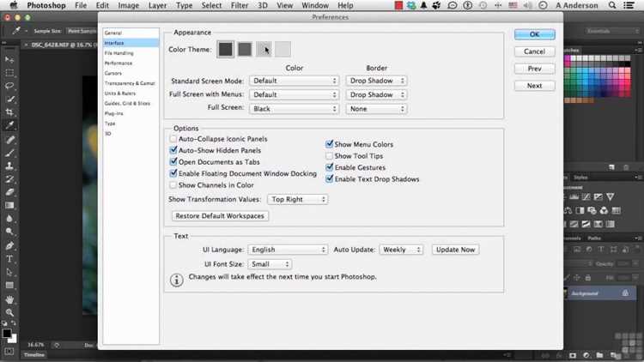Click the Restore Default Workspaces button
The width and height of the screenshot is (644, 362).
(x=220, y=216)
